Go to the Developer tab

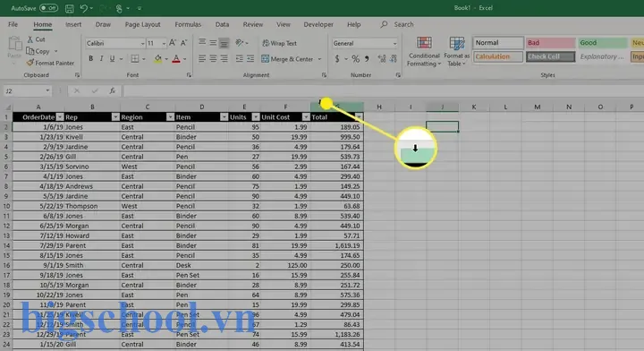(318, 24)
